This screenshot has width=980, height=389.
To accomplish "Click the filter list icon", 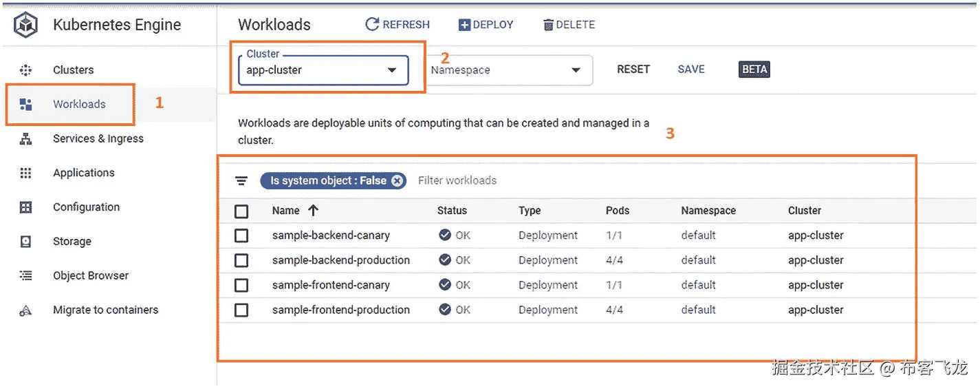I will 241,181.
